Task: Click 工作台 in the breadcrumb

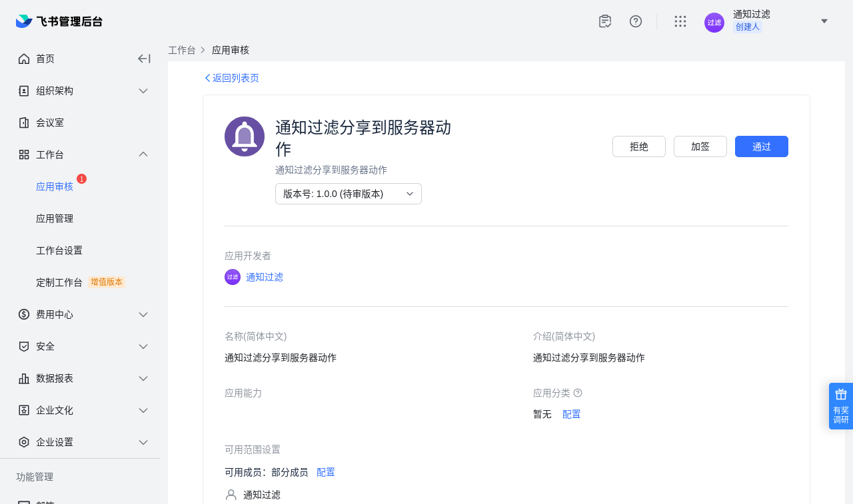Action: [182, 50]
